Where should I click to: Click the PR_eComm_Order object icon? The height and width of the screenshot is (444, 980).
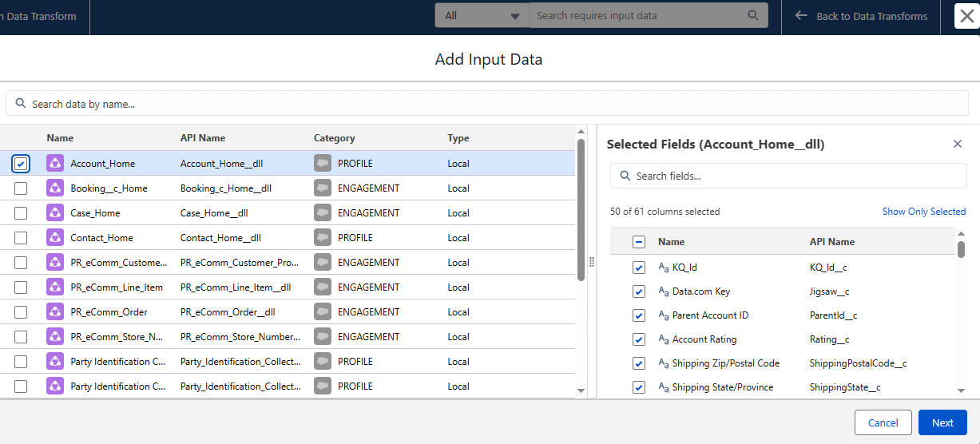[x=54, y=312]
